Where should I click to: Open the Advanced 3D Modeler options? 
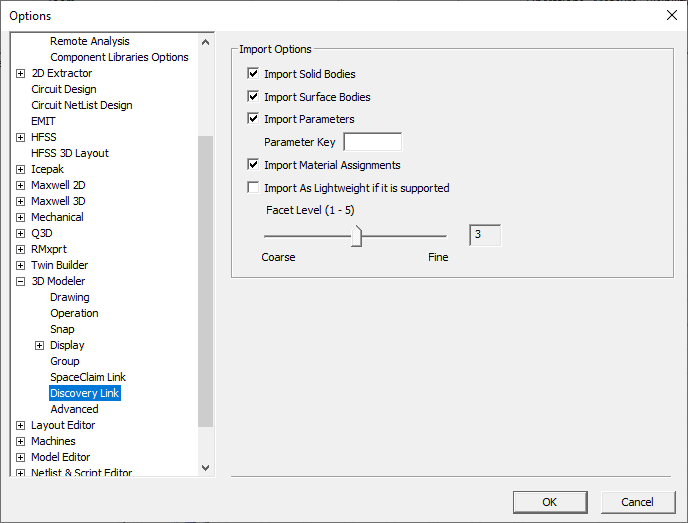click(74, 409)
